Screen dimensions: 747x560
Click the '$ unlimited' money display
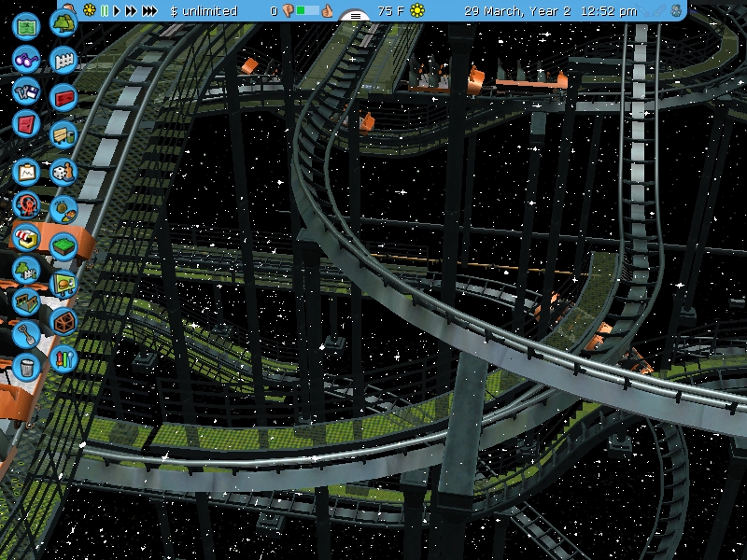click(204, 11)
